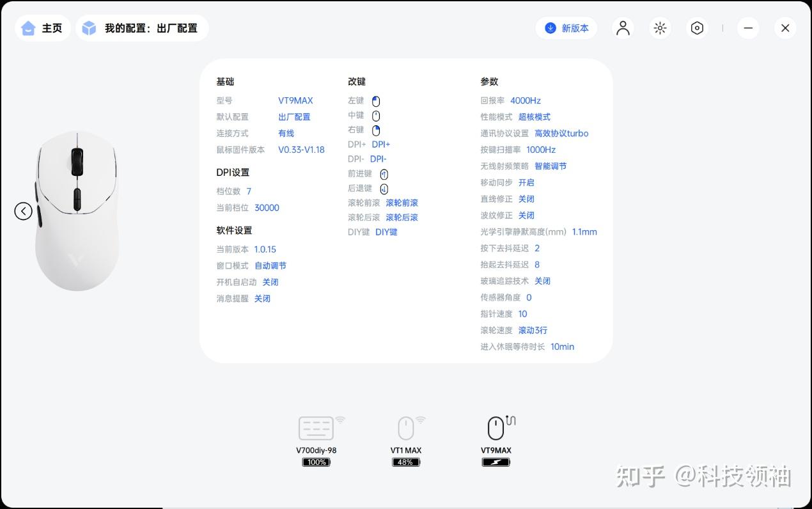812x509 pixels.
Task: Click the 档位数 value 7
Action: 249,191
